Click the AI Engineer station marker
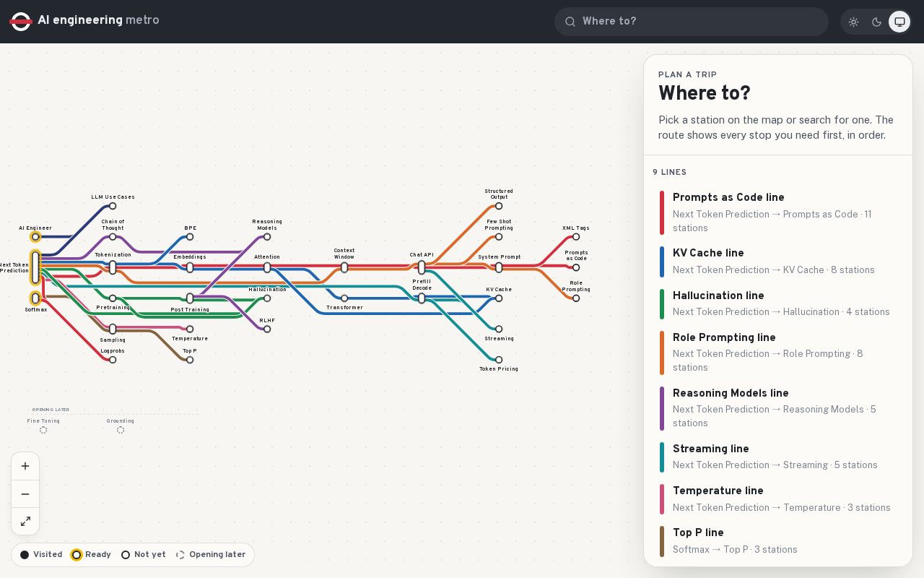 coord(35,237)
